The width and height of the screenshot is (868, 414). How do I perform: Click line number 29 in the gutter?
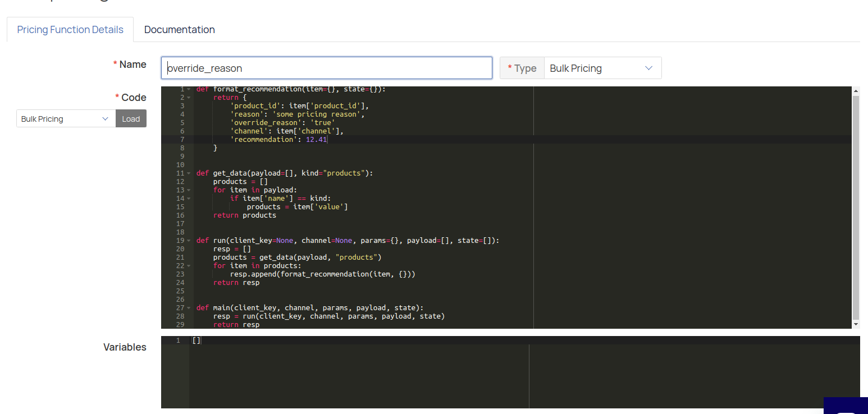pyautogui.click(x=180, y=325)
